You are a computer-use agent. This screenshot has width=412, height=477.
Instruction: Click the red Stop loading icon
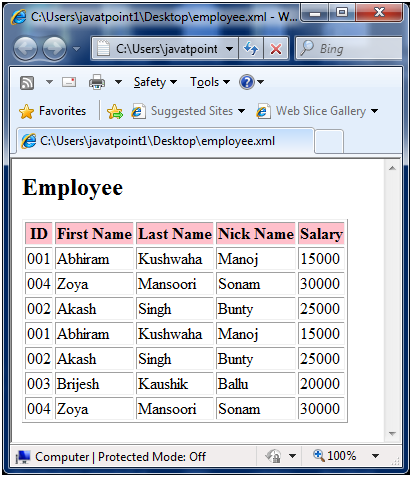coord(276,49)
